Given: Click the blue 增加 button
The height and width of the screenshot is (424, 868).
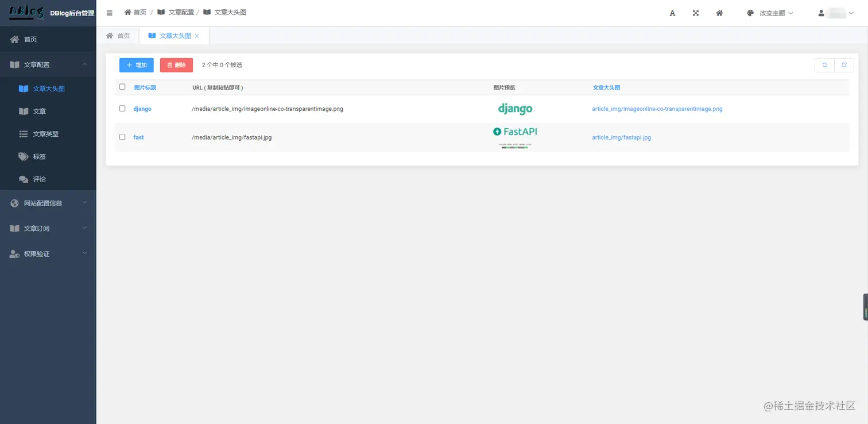Looking at the screenshot, I should coord(137,65).
